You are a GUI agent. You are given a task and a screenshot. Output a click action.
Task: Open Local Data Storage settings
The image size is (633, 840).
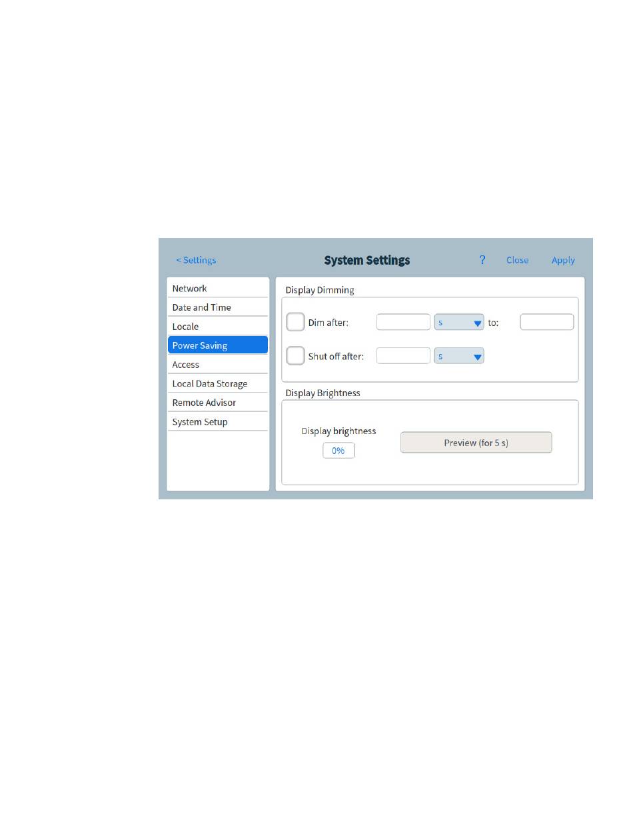[x=218, y=383]
